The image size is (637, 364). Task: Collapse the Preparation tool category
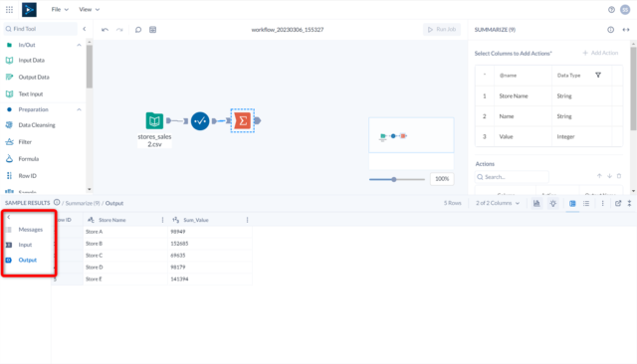pyautogui.click(x=79, y=109)
